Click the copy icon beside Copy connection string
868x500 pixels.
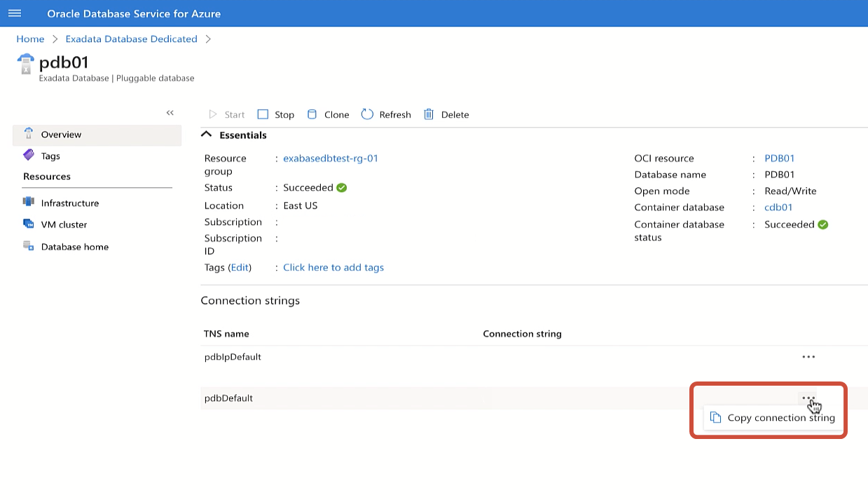pyautogui.click(x=715, y=417)
